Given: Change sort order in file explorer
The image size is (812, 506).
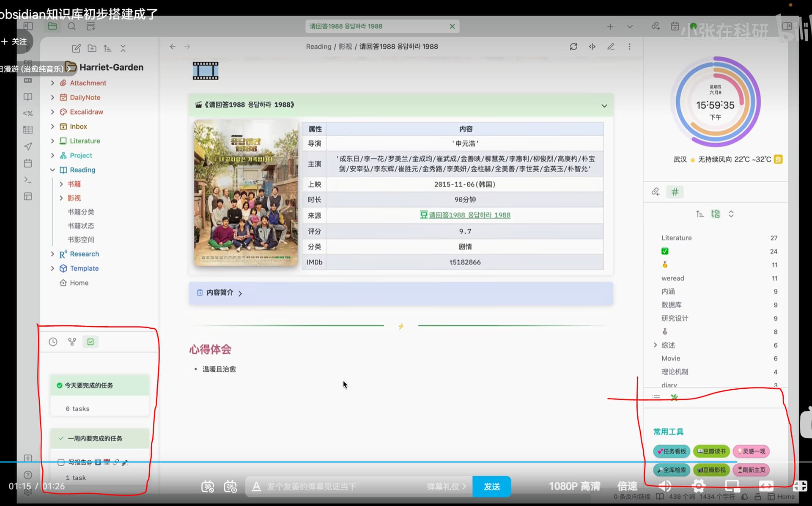Looking at the screenshot, I should (107, 48).
